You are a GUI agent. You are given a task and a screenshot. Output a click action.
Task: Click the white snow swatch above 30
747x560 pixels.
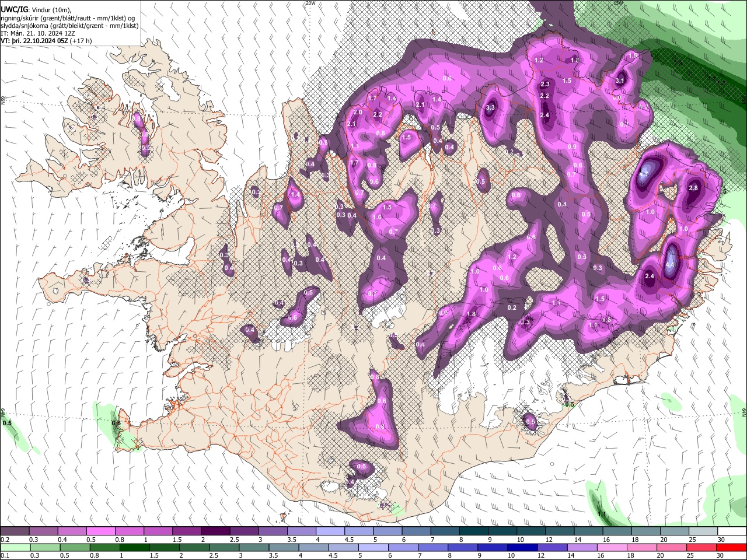(731, 531)
